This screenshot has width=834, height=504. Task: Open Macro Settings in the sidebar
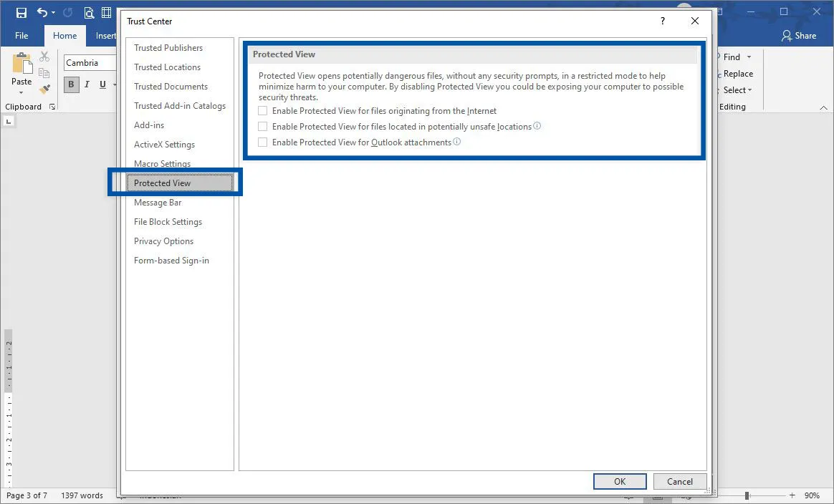tap(163, 163)
